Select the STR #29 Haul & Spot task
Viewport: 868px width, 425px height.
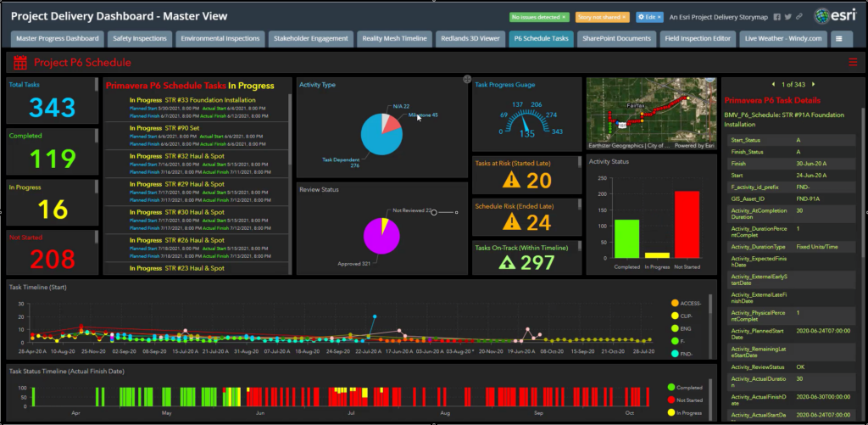click(196, 192)
